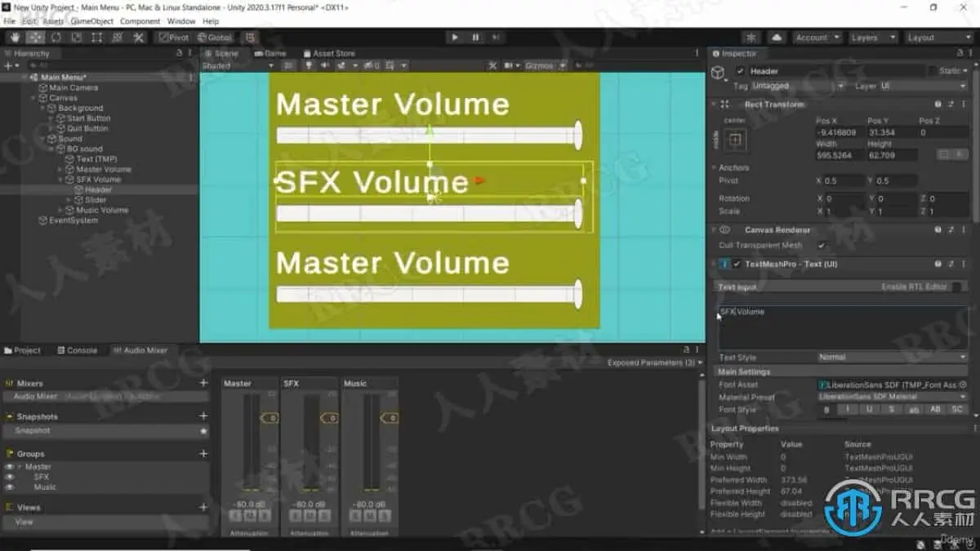
Task: Toggle visibility of SFX group
Action: pos(10,477)
